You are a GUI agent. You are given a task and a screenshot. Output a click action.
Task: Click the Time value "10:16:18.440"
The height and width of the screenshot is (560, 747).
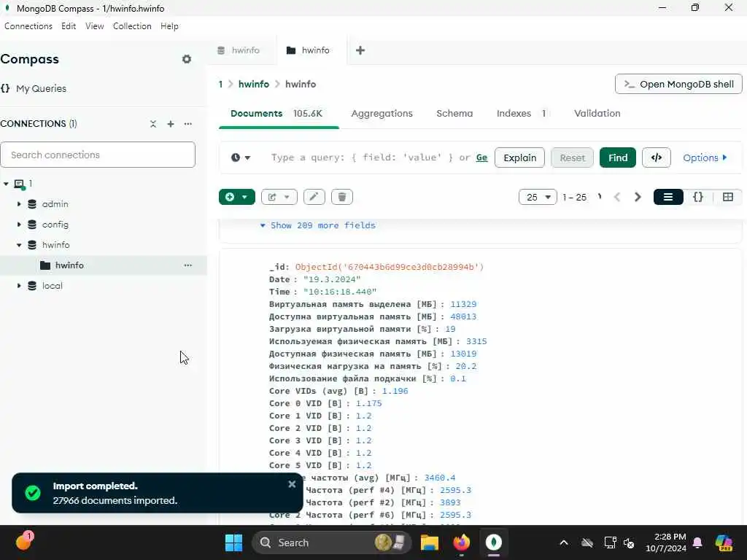[x=340, y=292]
